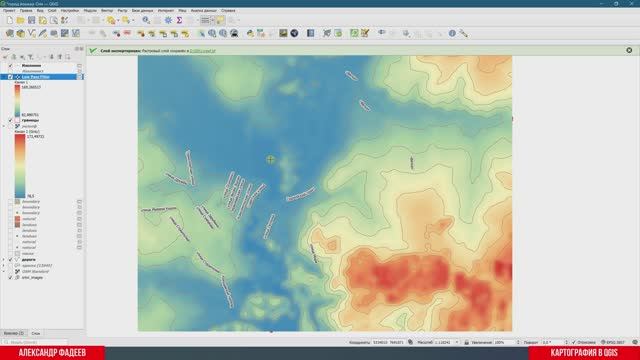This screenshot has width=640, height=360.
Task: Click the EPSG:3857 projection button
Action: [613, 342]
